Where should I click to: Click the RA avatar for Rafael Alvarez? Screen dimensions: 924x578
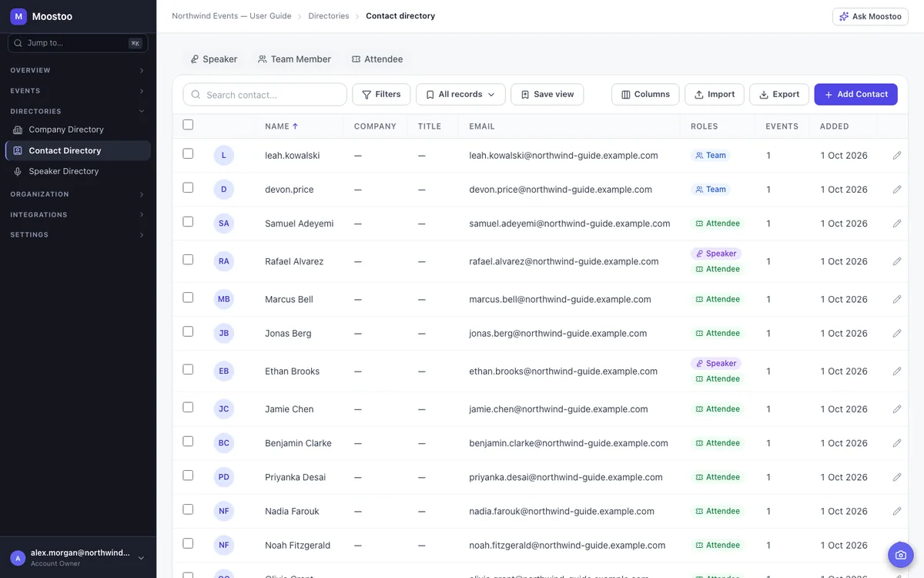coord(223,261)
